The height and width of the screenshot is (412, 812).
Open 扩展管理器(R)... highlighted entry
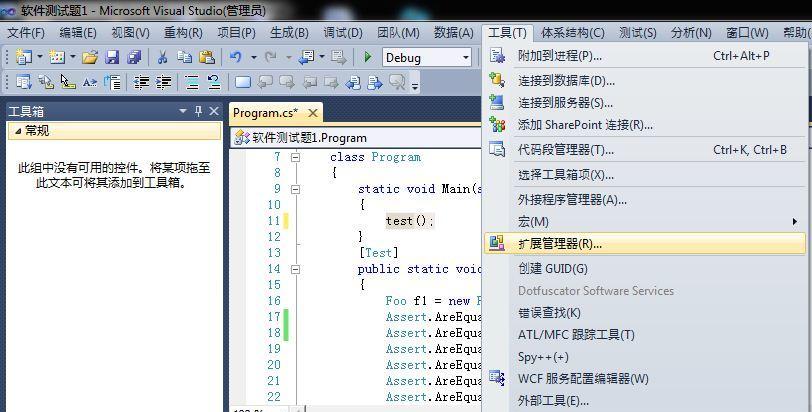[644, 243]
